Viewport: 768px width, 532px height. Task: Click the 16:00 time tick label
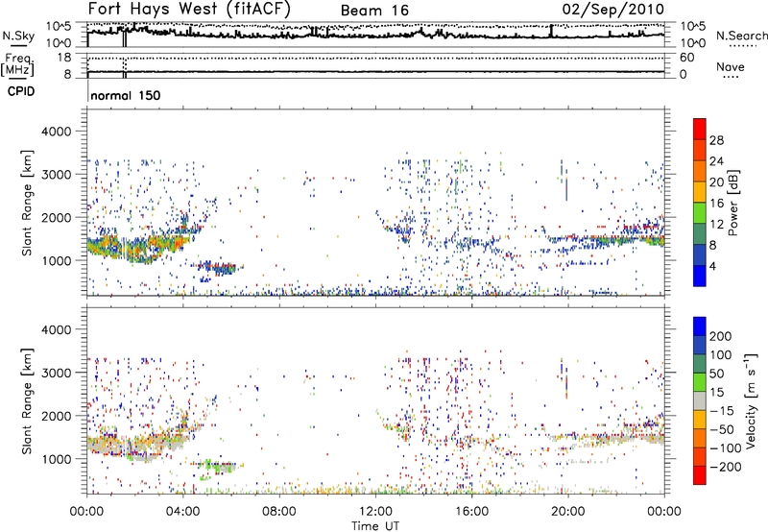(x=471, y=512)
